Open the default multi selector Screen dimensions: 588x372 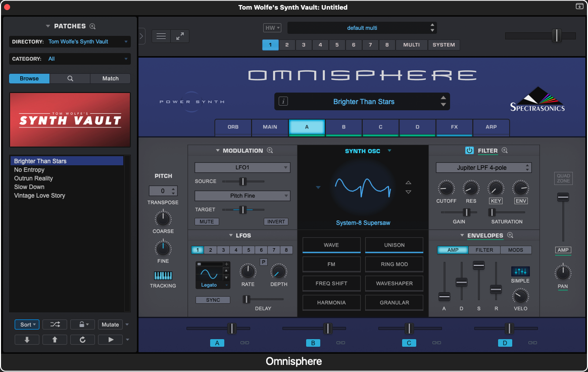[362, 28]
